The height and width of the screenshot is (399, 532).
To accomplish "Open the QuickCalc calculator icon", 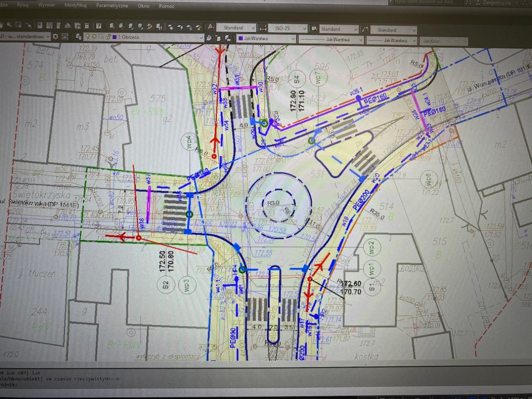I will (87, 26).
